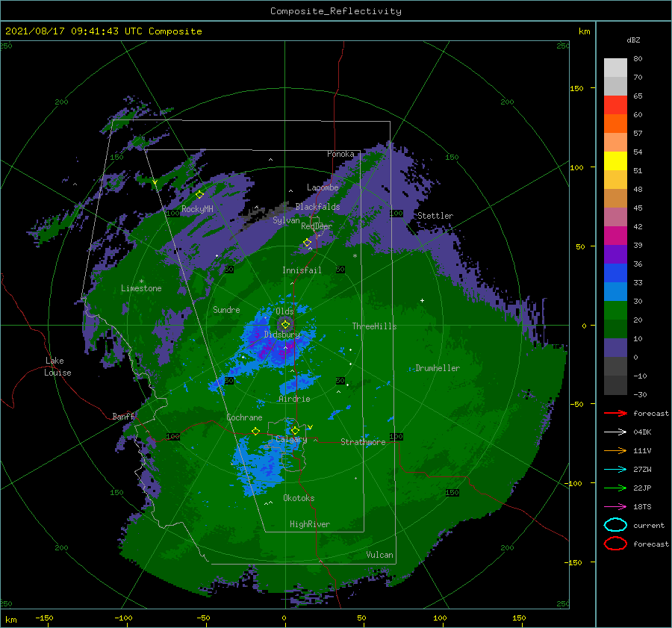
Task: Click the Blackfalds label
Action: coord(317,207)
